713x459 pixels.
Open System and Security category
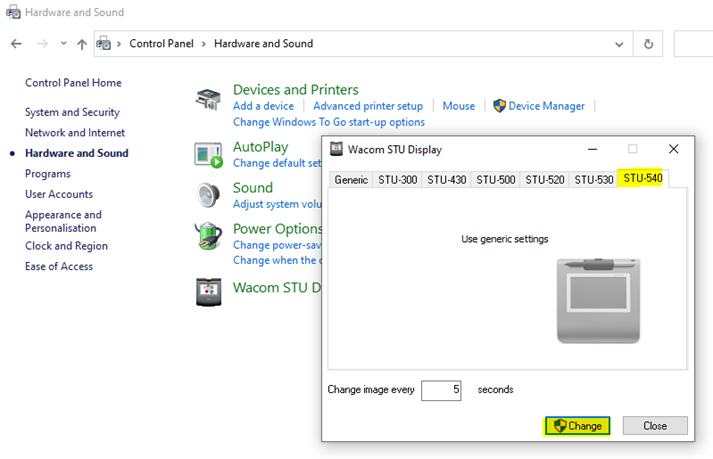point(72,112)
